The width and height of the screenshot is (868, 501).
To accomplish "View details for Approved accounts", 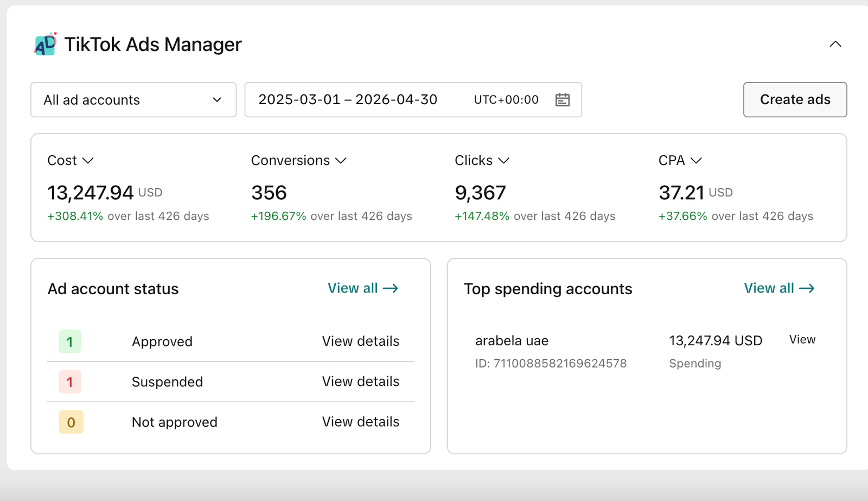I will point(361,341).
